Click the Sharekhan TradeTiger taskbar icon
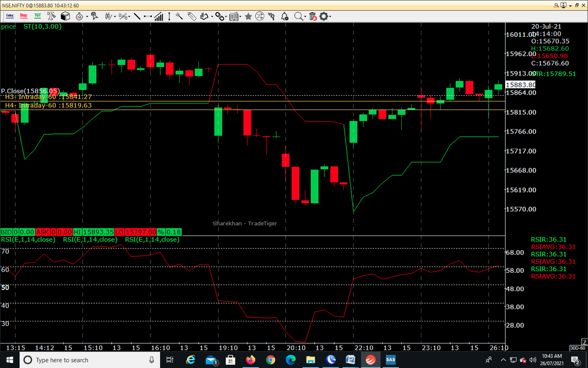This screenshot has height=368, width=588. [370, 360]
